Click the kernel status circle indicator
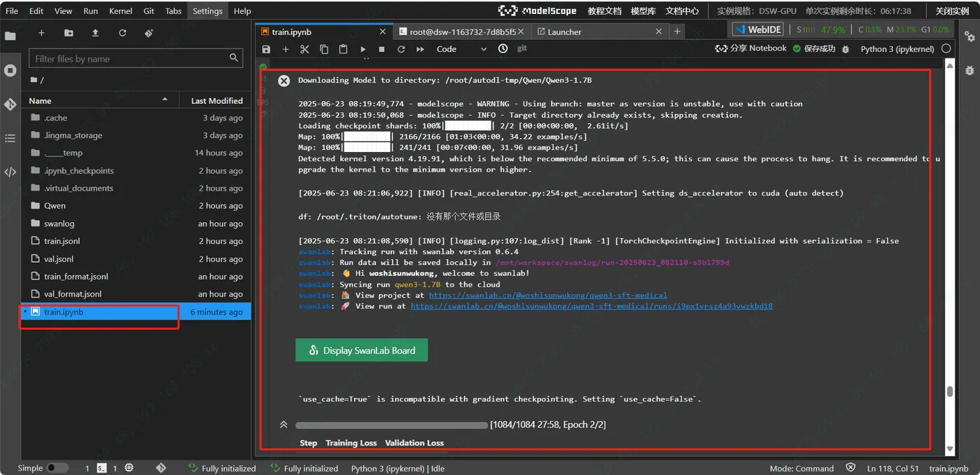This screenshot has height=475, width=980. coord(946,48)
